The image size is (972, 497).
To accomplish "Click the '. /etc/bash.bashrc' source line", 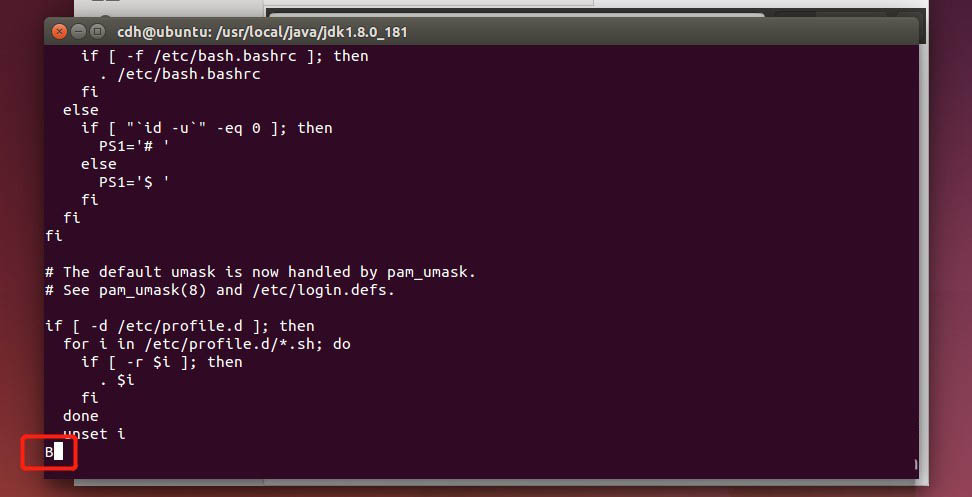I will click(x=180, y=74).
